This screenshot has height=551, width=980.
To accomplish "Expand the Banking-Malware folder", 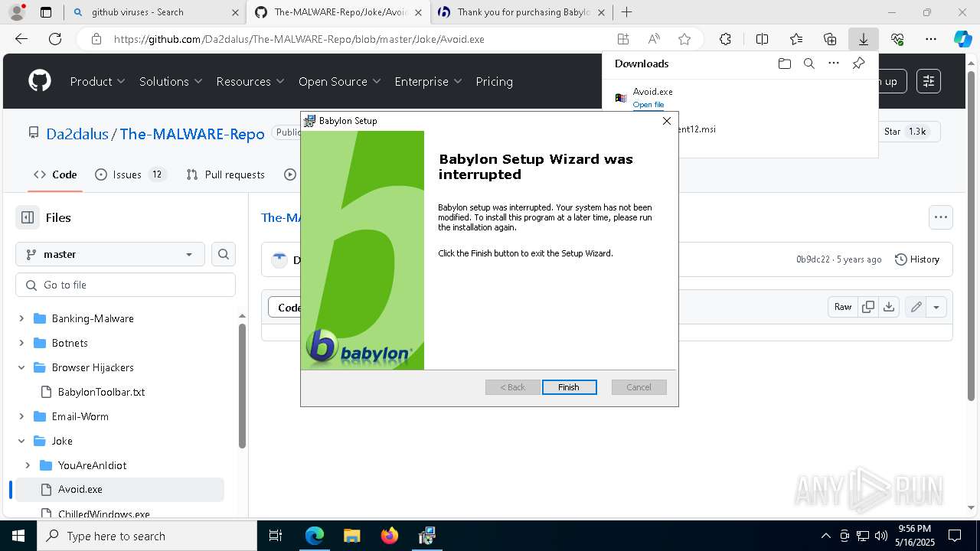I will (x=21, y=318).
